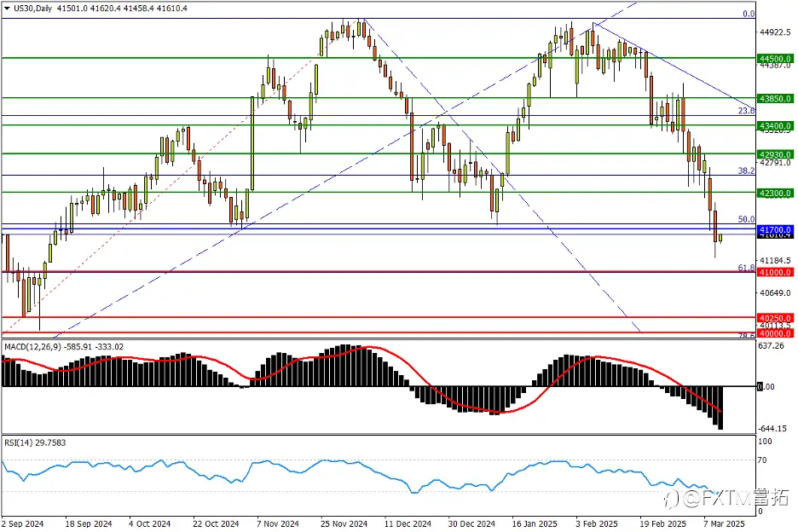The image size is (798, 532).
Task: Select the red 41000.0 price level label
Action: click(775, 272)
